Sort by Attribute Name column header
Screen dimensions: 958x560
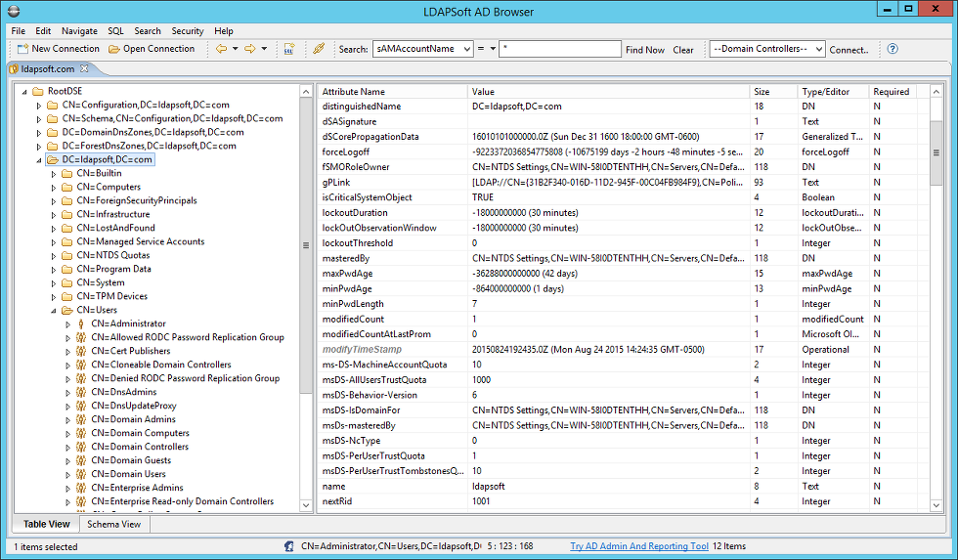[x=392, y=92]
